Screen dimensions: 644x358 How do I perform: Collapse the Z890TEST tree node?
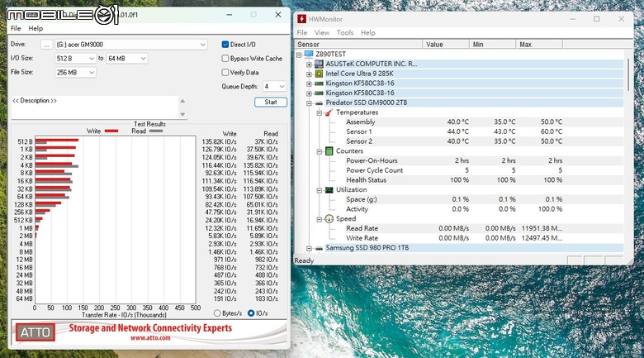pos(299,55)
